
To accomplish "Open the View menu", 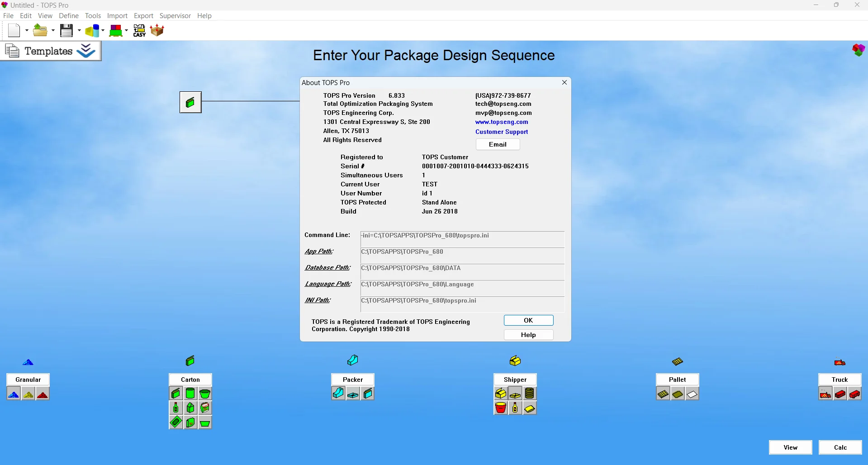I will [x=45, y=15].
